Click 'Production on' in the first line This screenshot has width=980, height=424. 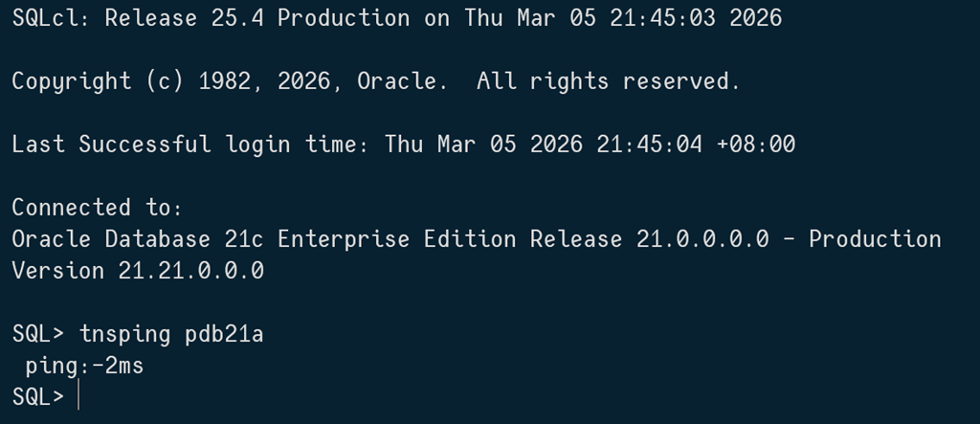(363, 18)
